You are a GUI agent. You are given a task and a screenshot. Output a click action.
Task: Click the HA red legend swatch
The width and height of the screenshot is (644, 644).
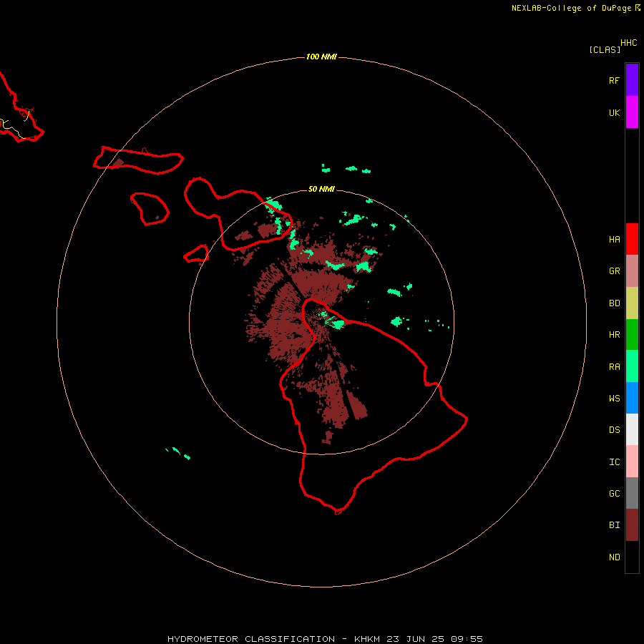(x=632, y=239)
